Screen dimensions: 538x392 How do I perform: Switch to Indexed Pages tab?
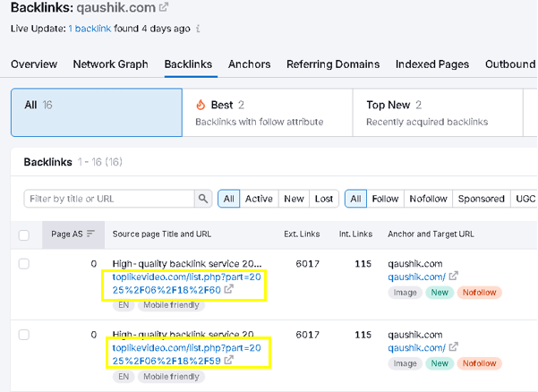[x=432, y=64]
